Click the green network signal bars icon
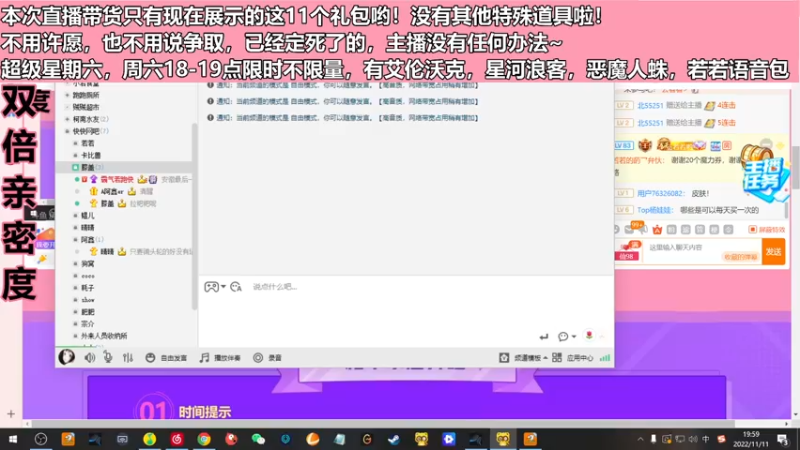Viewport: 800px width, 450px height. [x=605, y=358]
